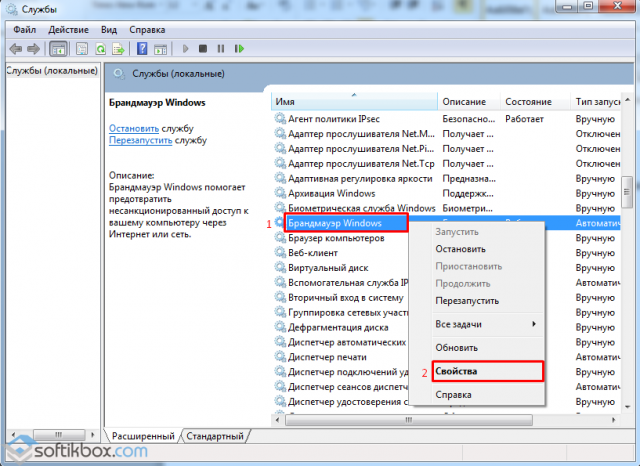Screen dimensions: 640x466
Task: Select the Диспетчер печати service
Action: click(x=327, y=357)
